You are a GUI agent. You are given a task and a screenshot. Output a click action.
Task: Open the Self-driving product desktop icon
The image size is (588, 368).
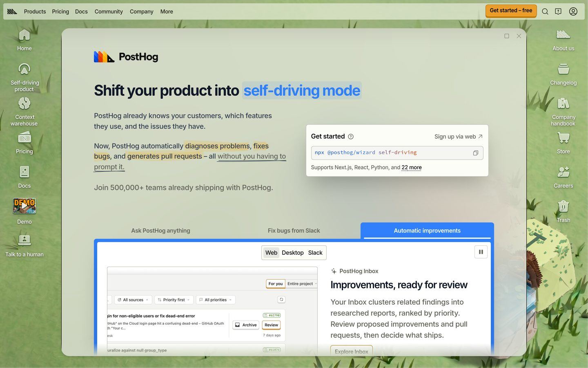point(24,77)
